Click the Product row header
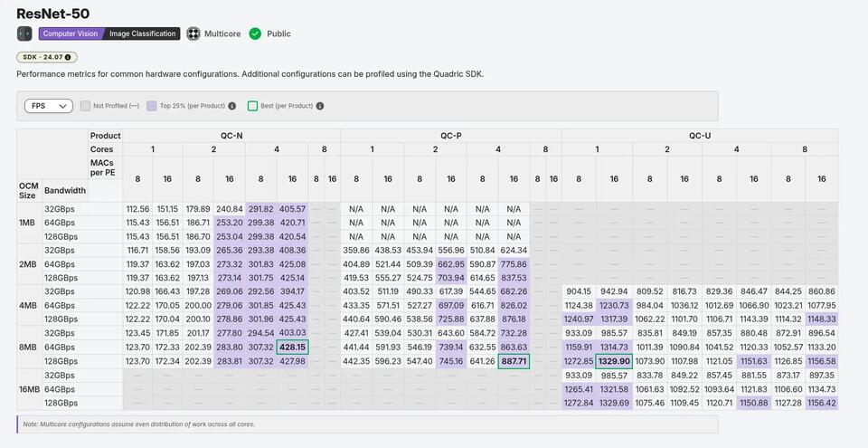Image resolution: width=868 pixels, height=448 pixels. click(x=105, y=136)
